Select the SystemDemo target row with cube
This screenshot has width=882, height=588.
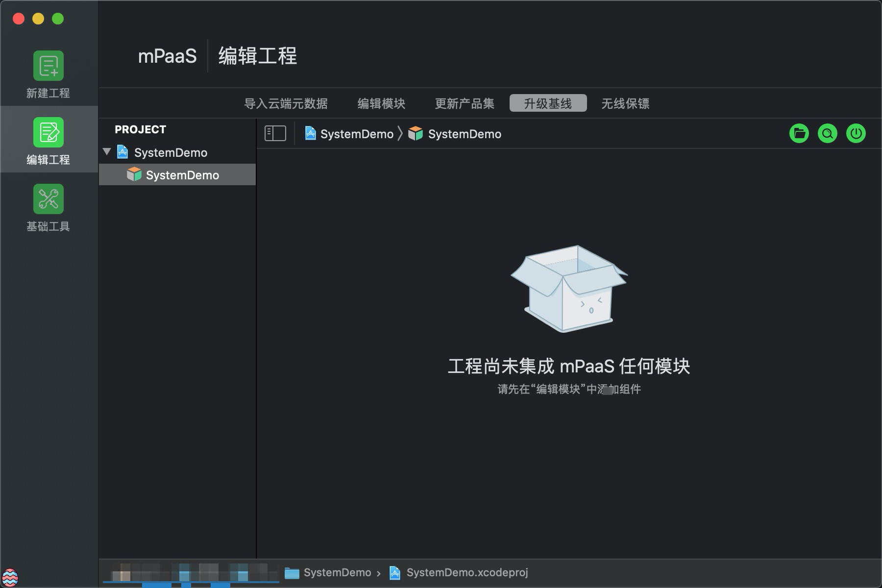177,175
